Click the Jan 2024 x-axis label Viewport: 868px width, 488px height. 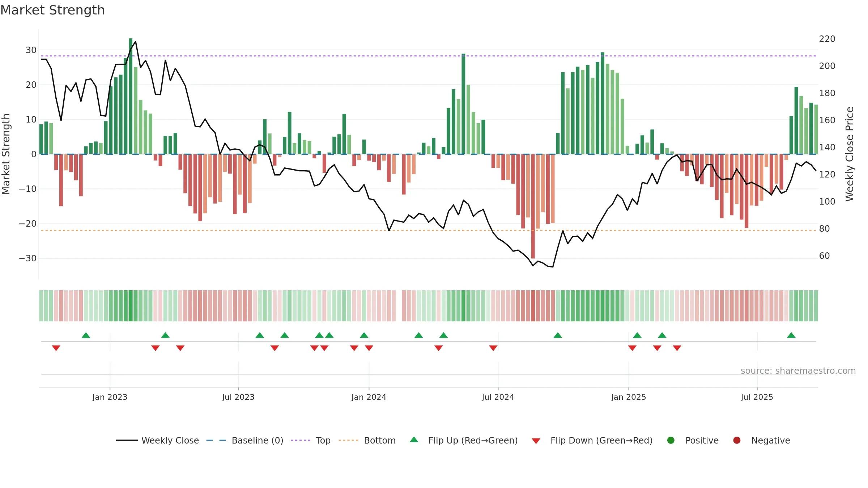(369, 397)
